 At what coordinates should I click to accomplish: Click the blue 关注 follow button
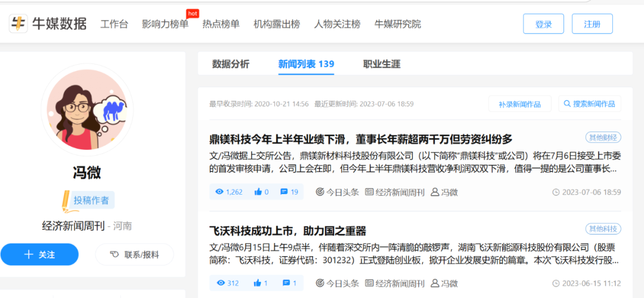[39, 254]
